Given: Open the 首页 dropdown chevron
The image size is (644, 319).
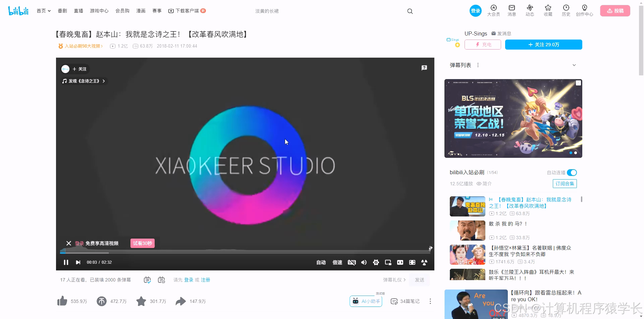Looking at the screenshot, I should (49, 11).
